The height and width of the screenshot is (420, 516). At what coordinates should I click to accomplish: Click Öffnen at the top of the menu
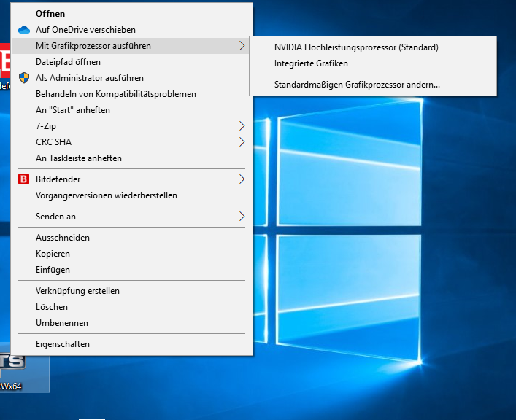(50, 14)
